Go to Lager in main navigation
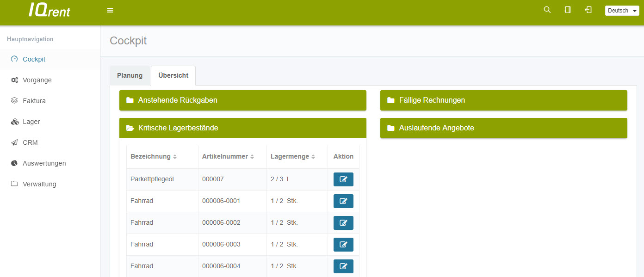The height and width of the screenshot is (277, 644). (31, 122)
